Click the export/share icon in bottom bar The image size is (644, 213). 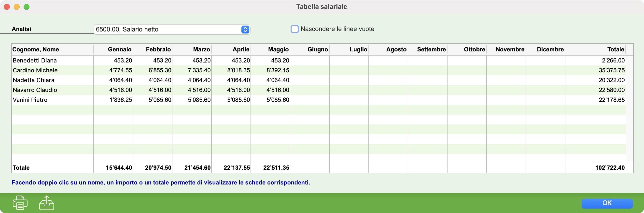tap(46, 202)
